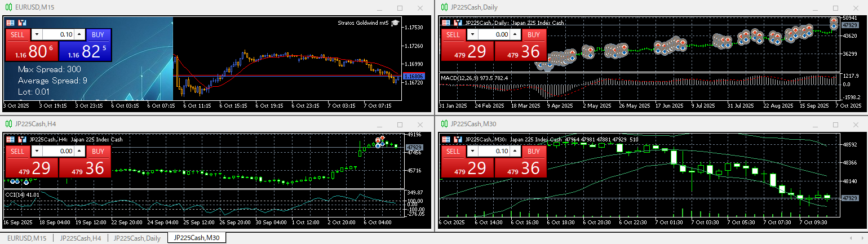This screenshot has width=868, height=244.
Task: Increase lot volume arrow in EURUSD panel
Action: click(x=79, y=34)
